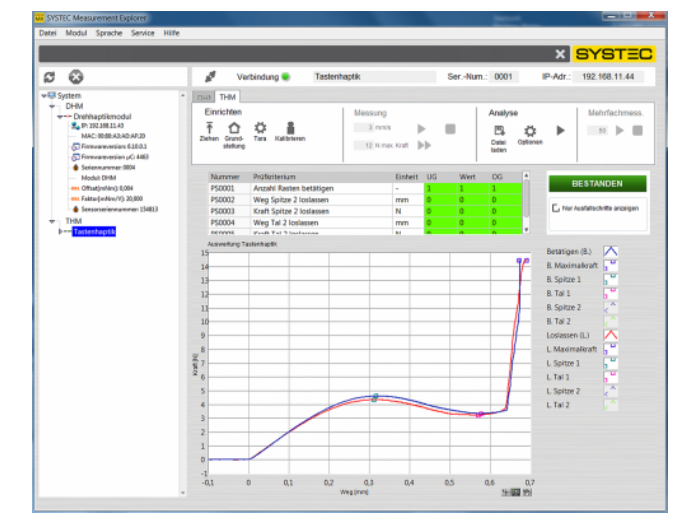Image resolution: width=700 pixels, height=525 pixels.
Task: Toggle B. Tal 2 marker swatch
Action: coord(610,321)
